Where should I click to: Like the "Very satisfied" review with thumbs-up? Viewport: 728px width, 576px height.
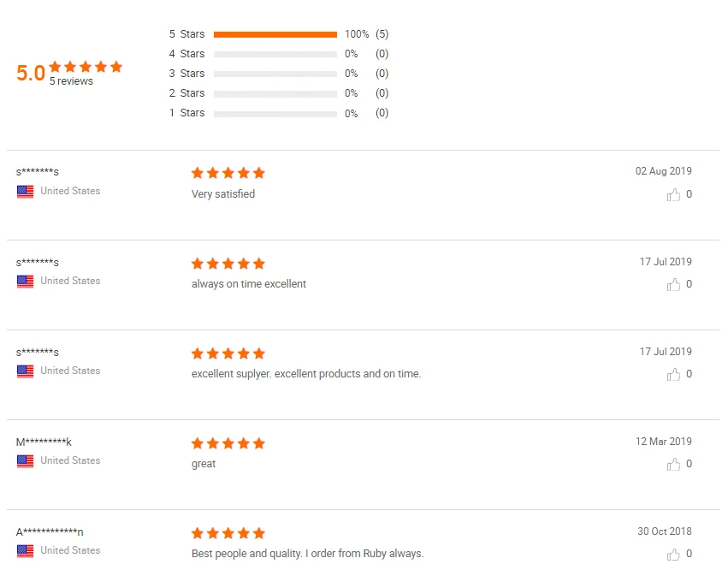(673, 194)
